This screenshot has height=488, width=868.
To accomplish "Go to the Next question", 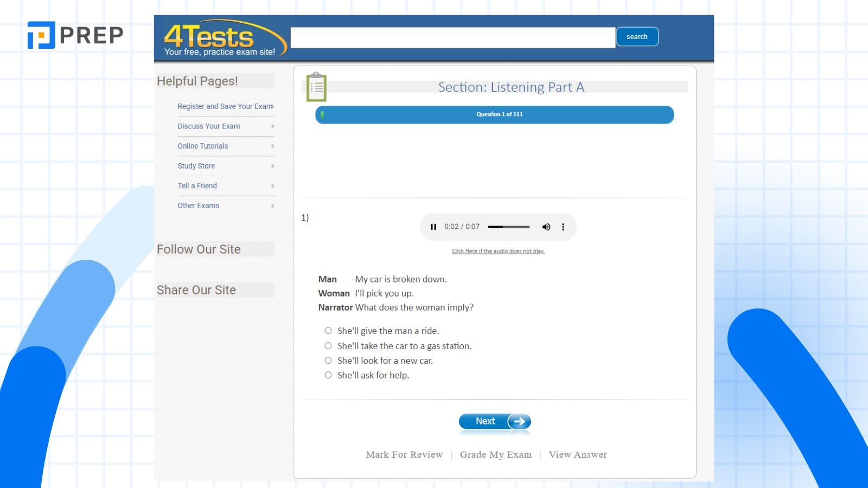I will point(495,421).
